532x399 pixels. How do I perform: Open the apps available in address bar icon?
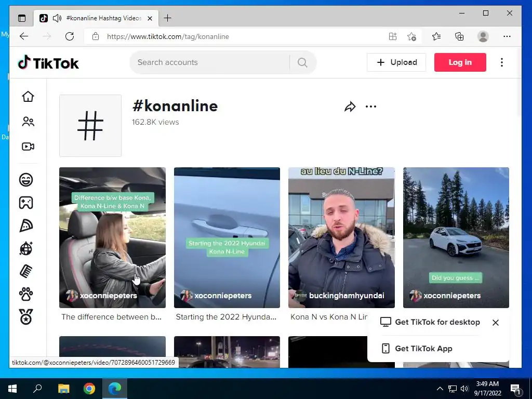click(393, 36)
